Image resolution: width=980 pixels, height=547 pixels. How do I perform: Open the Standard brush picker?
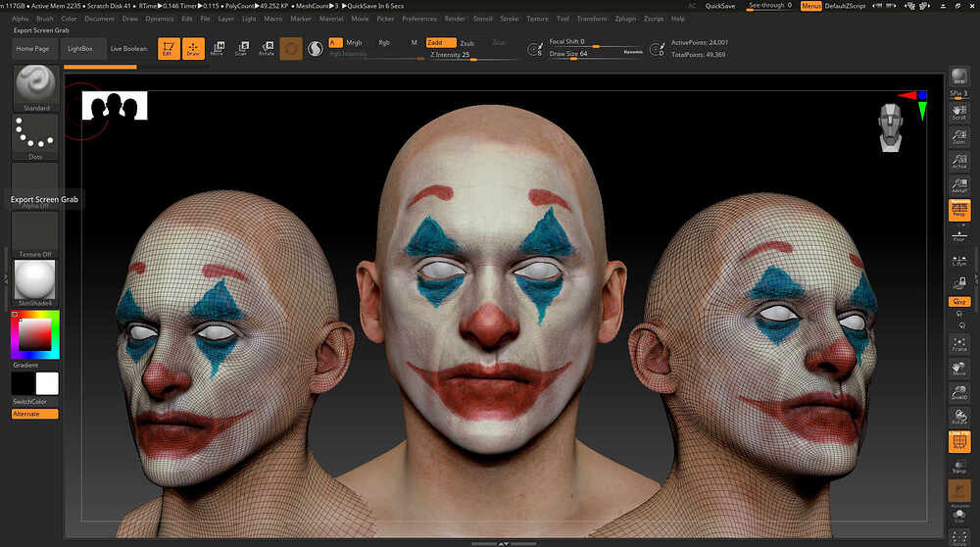click(x=35, y=88)
